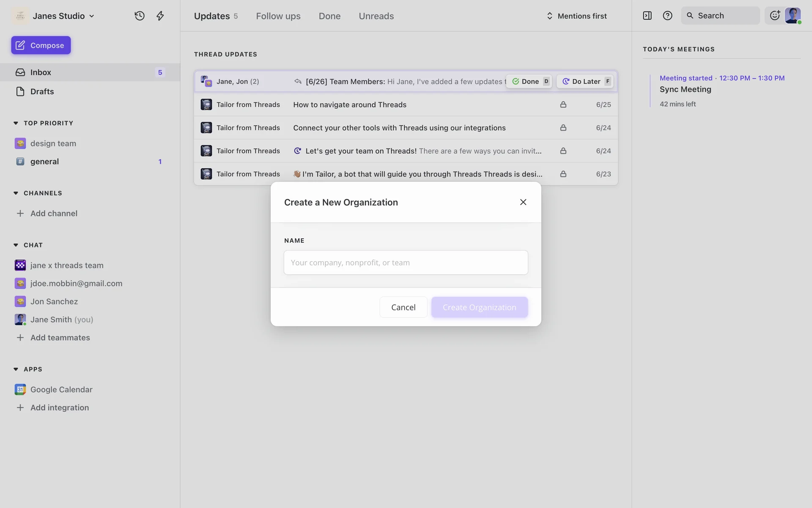Open the history clock icon
Image resolution: width=812 pixels, height=508 pixels.
[140, 16]
